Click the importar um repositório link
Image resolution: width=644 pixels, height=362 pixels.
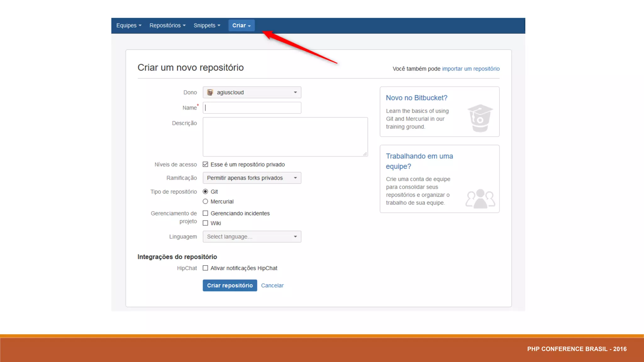[470, 69]
